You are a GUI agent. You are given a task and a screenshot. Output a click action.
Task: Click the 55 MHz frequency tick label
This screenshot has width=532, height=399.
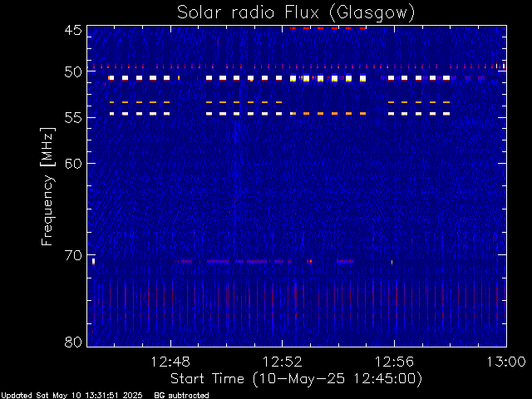coord(73,118)
